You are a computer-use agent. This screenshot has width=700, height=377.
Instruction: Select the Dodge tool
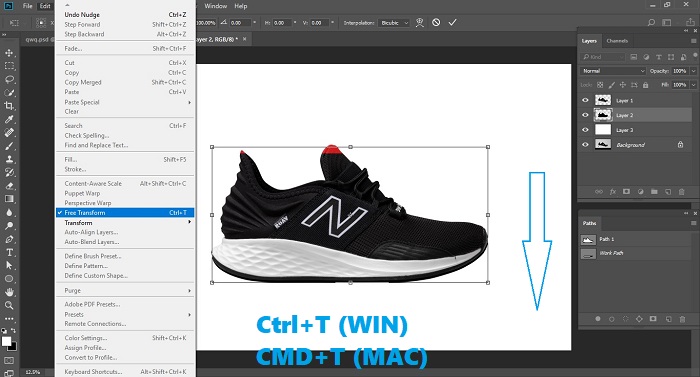click(9, 226)
